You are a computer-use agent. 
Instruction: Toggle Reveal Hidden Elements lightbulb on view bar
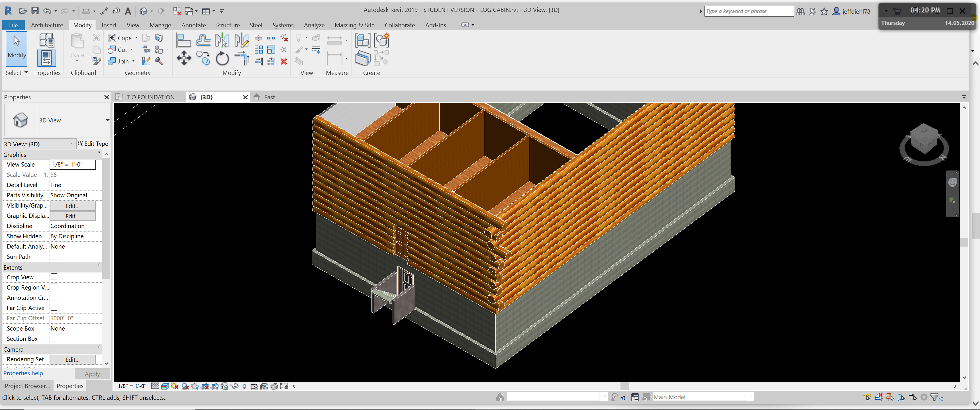[x=244, y=386]
